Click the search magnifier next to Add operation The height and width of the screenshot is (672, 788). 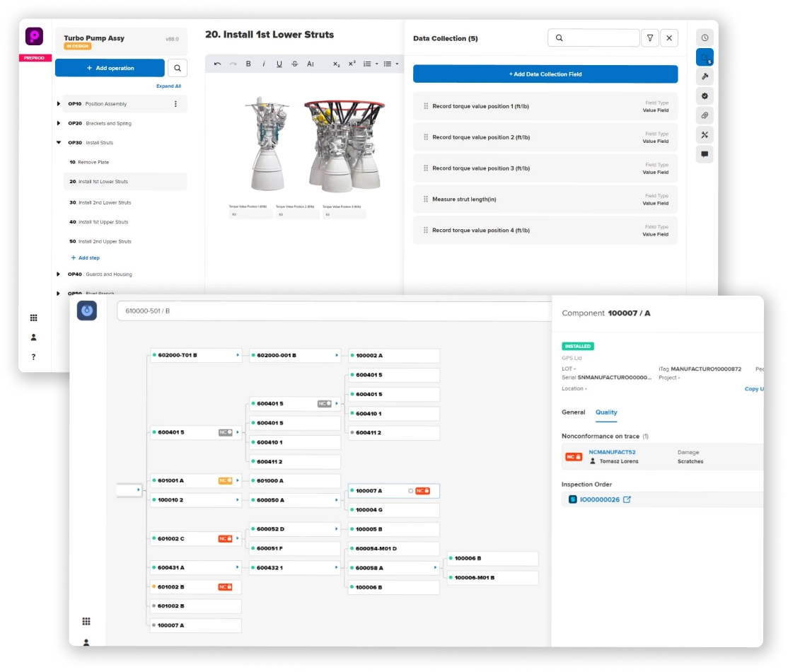point(177,68)
